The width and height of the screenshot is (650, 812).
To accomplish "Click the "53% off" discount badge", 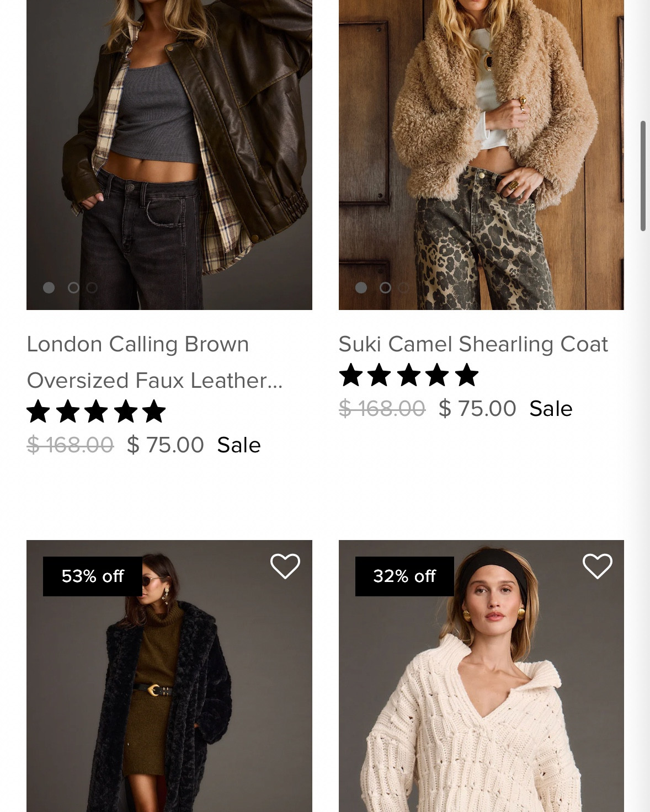I will pos(92,576).
